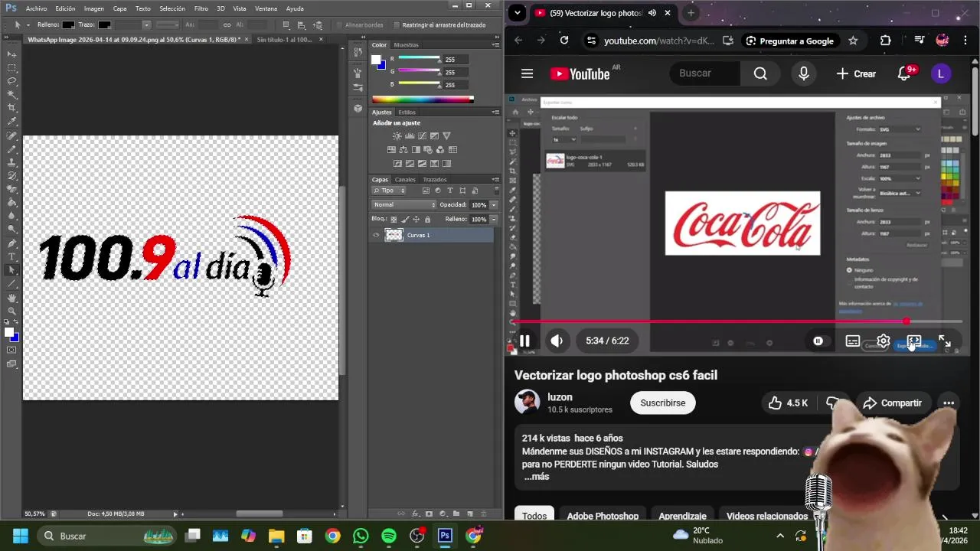Open WhatsApp from the taskbar

[x=361, y=536]
